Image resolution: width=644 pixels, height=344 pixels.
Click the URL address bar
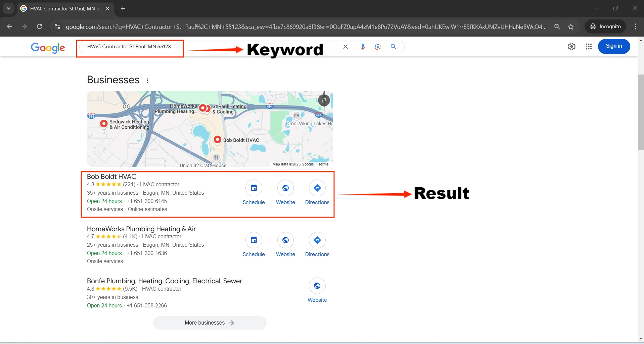coord(306,27)
